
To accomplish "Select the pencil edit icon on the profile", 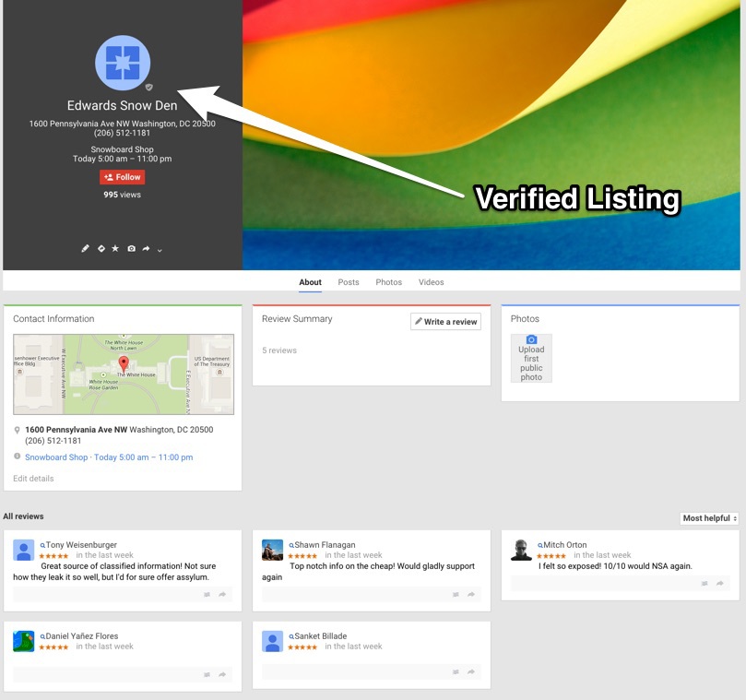I will coord(85,248).
